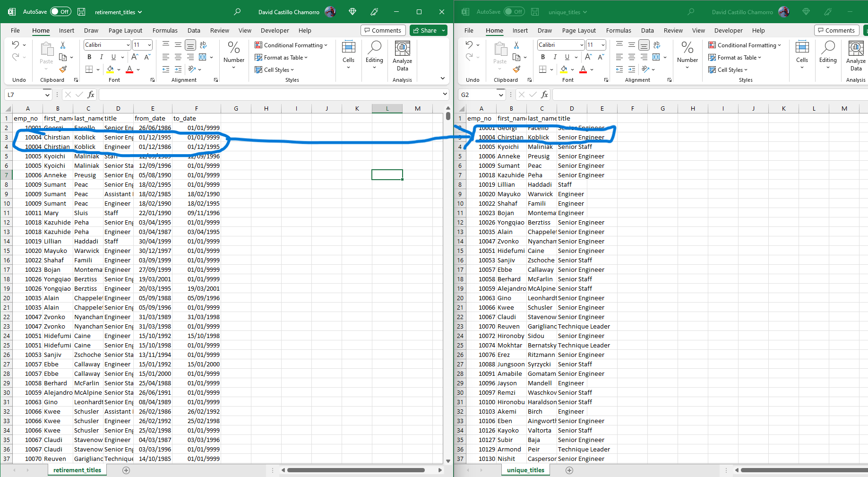Open Page Layout tab in unique_titles window

579,30
